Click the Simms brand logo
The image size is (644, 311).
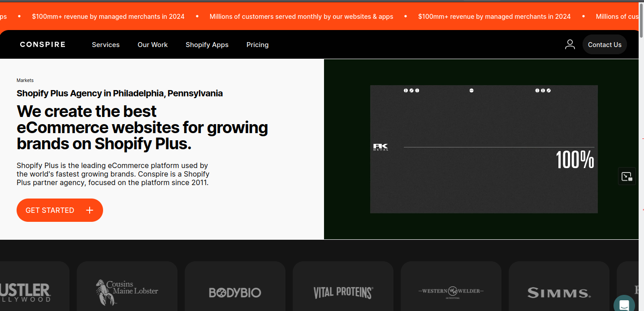(x=559, y=293)
